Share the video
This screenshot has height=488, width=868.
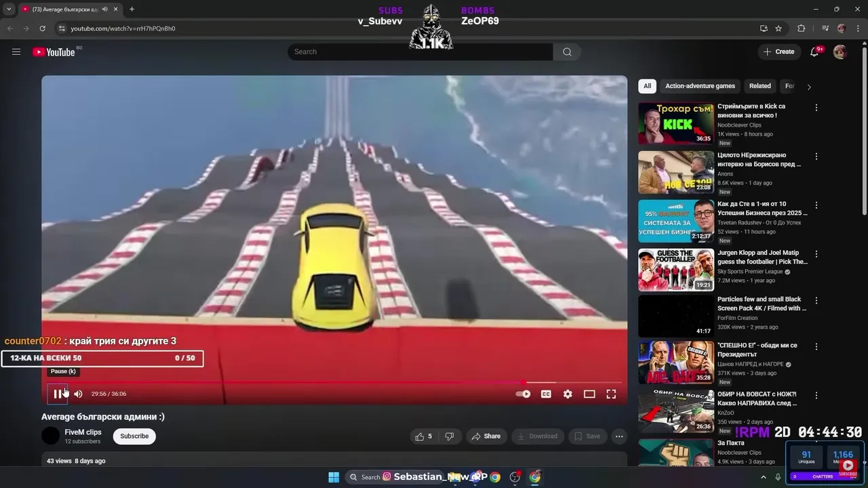tap(486, 436)
